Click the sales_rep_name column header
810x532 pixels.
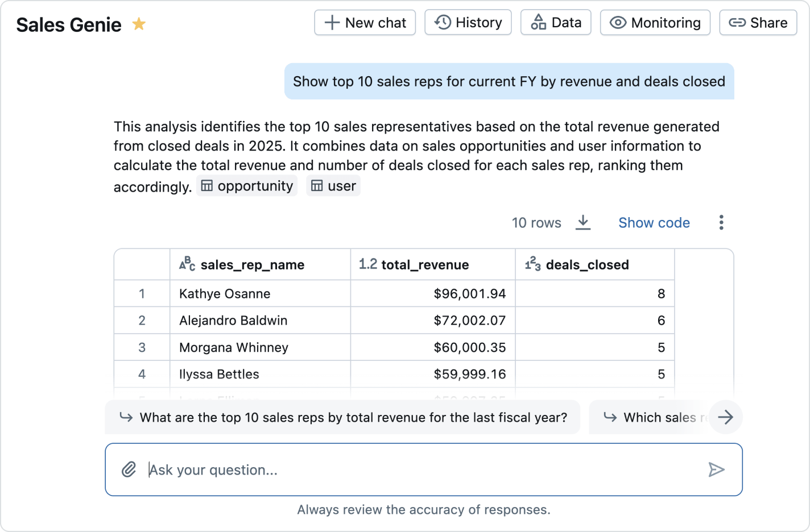click(x=252, y=265)
